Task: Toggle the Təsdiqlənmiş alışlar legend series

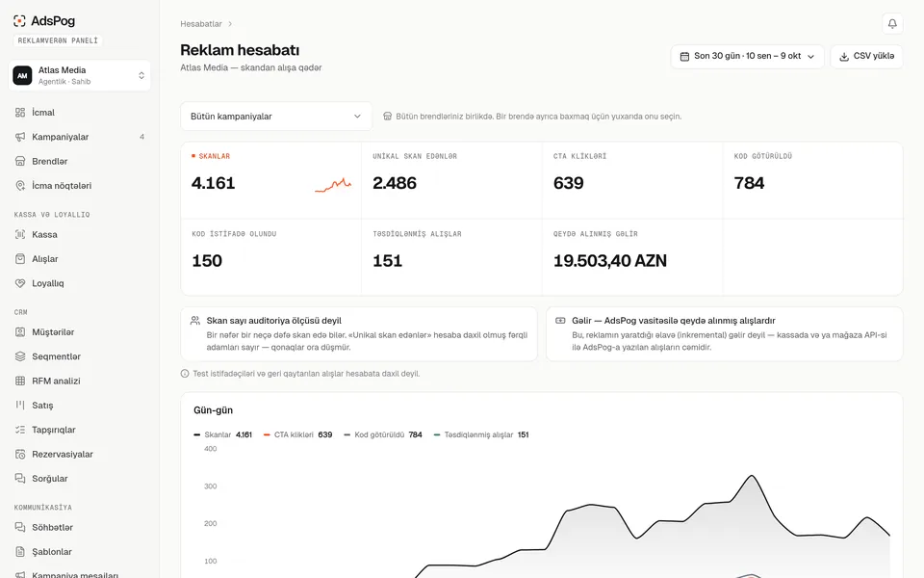Action: [x=481, y=434]
